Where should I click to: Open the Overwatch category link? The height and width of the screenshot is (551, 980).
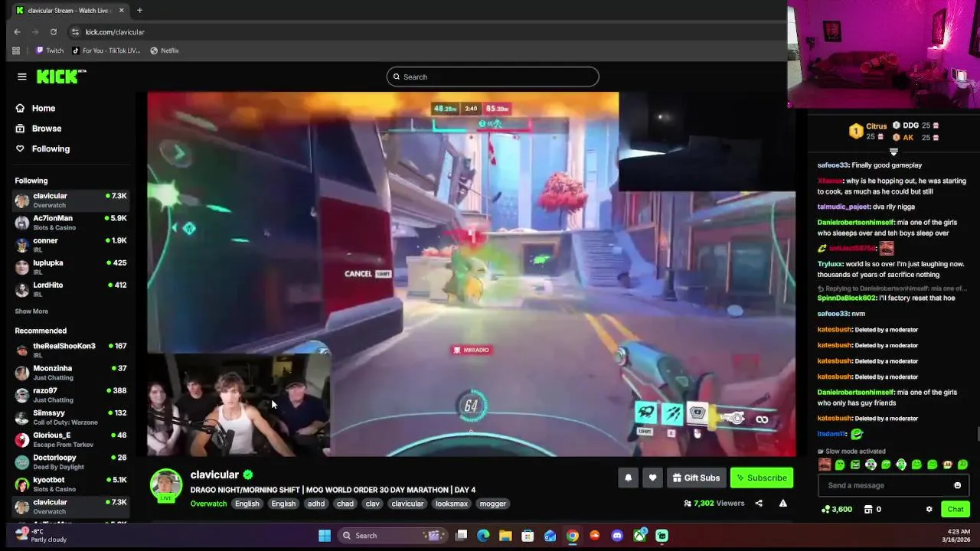(208, 504)
